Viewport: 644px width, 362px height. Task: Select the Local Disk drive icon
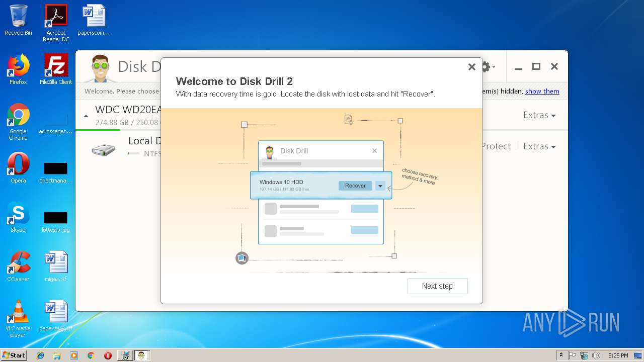103,149
